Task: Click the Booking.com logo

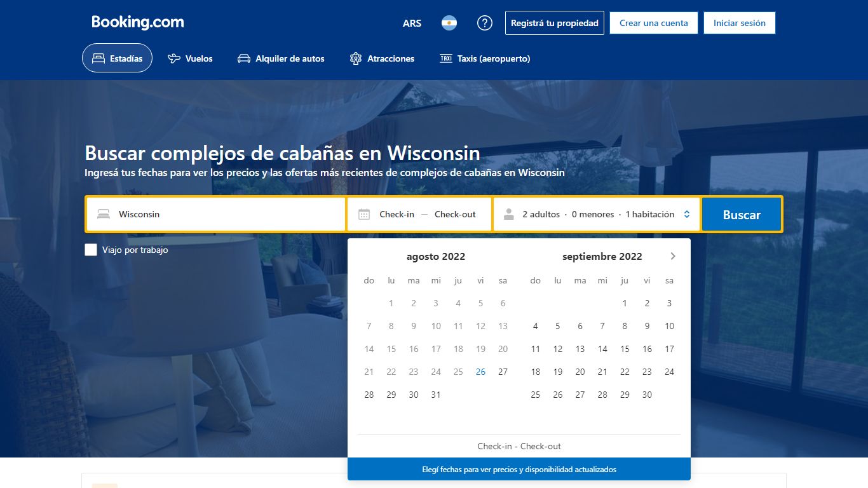Action: (138, 22)
